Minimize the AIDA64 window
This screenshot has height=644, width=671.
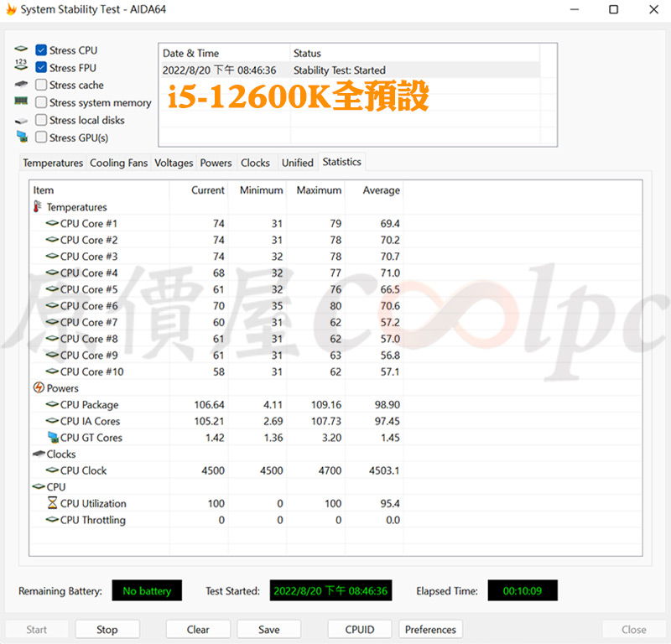point(575,9)
